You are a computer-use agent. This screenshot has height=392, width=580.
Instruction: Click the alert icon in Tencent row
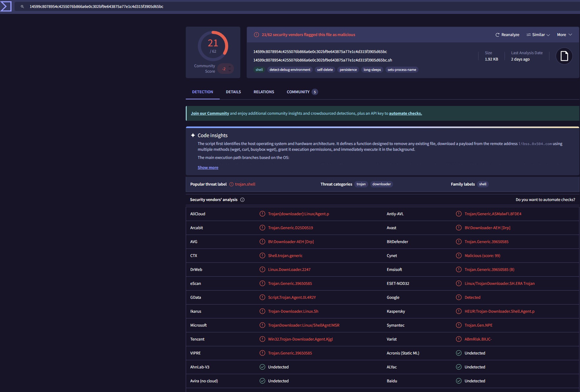click(x=262, y=339)
